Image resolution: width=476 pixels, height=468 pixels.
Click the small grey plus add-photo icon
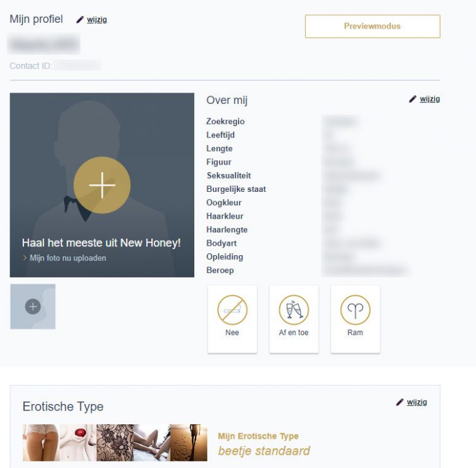click(33, 307)
